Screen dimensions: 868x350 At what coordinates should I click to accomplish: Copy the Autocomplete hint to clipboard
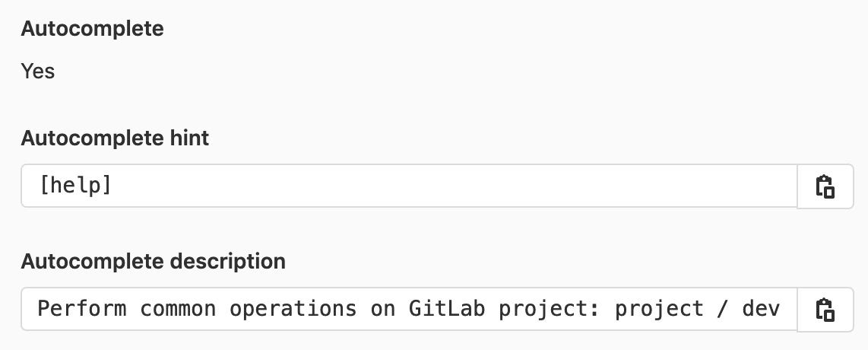tap(825, 186)
